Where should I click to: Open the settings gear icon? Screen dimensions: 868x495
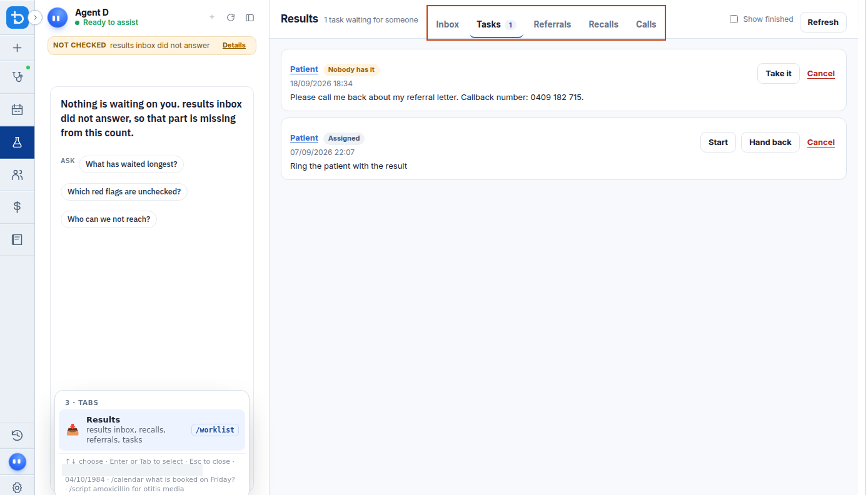pyautogui.click(x=17, y=487)
